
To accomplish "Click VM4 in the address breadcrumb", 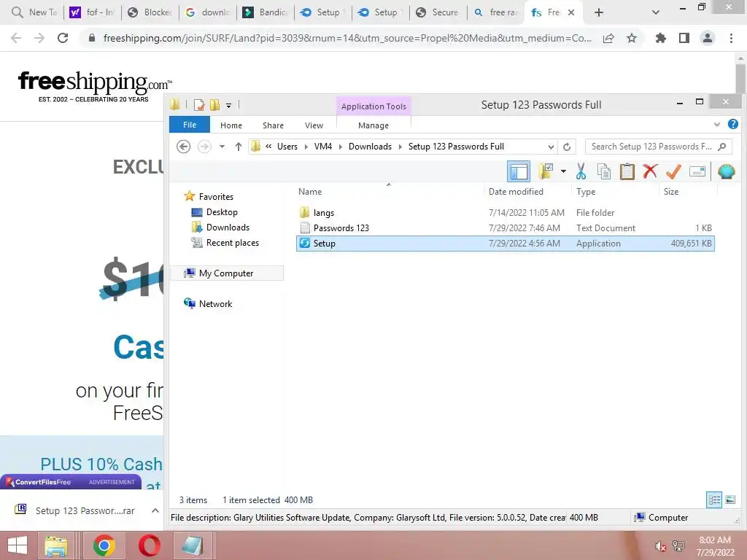I will (323, 147).
